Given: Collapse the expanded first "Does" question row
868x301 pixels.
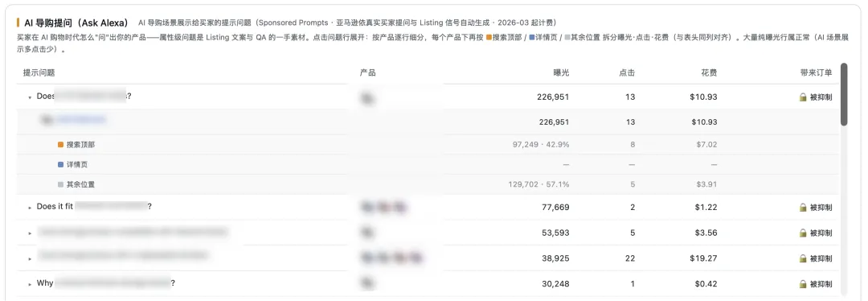Looking at the screenshot, I should (30, 97).
